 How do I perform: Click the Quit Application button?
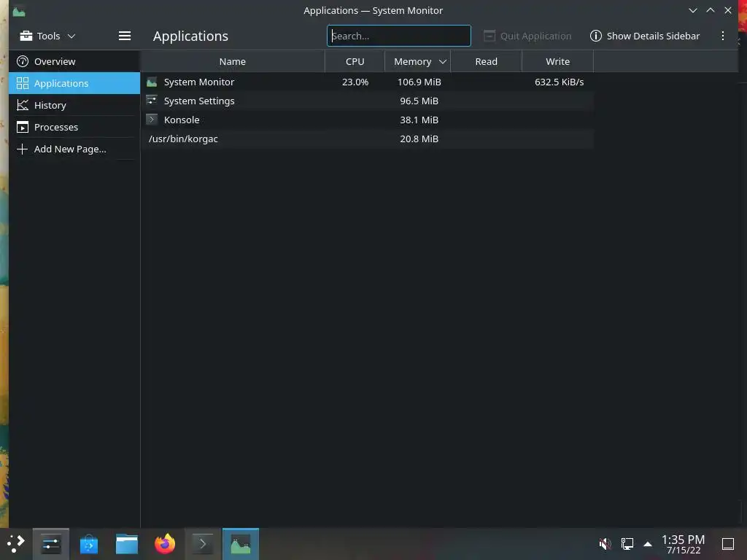click(527, 36)
